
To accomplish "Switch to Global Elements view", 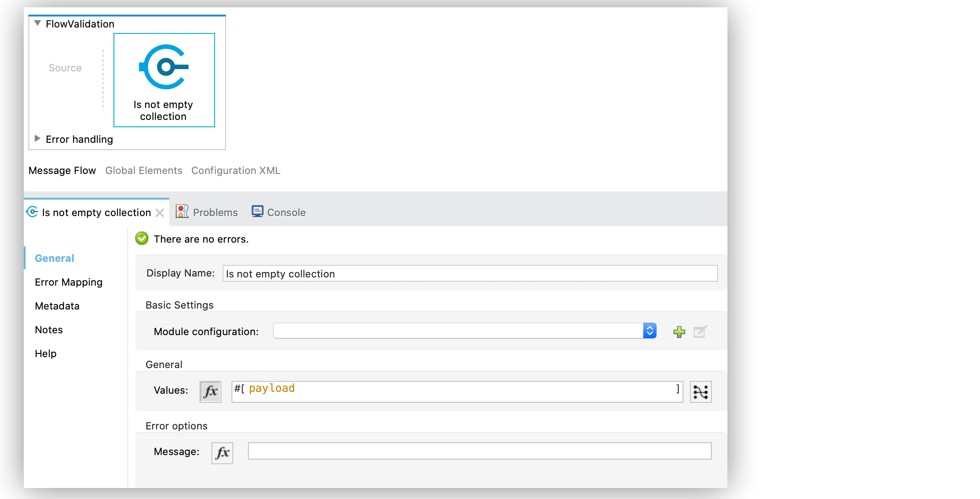I will pos(144,170).
